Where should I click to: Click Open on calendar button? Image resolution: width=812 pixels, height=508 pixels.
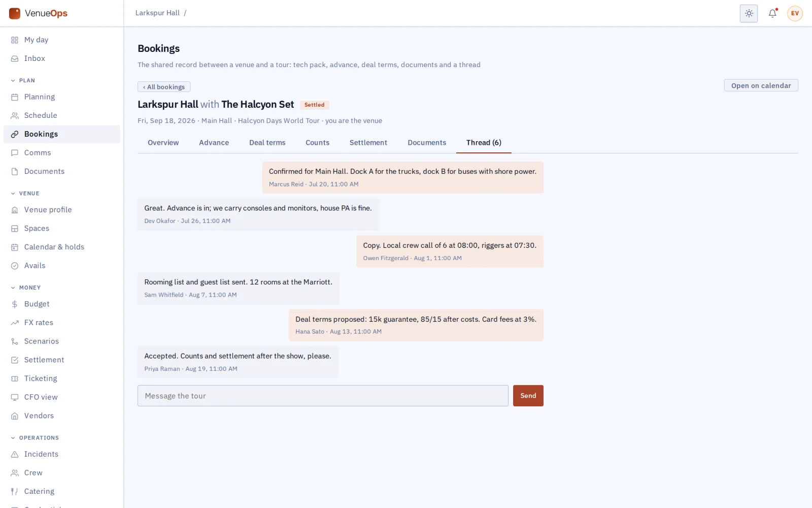tap(761, 85)
